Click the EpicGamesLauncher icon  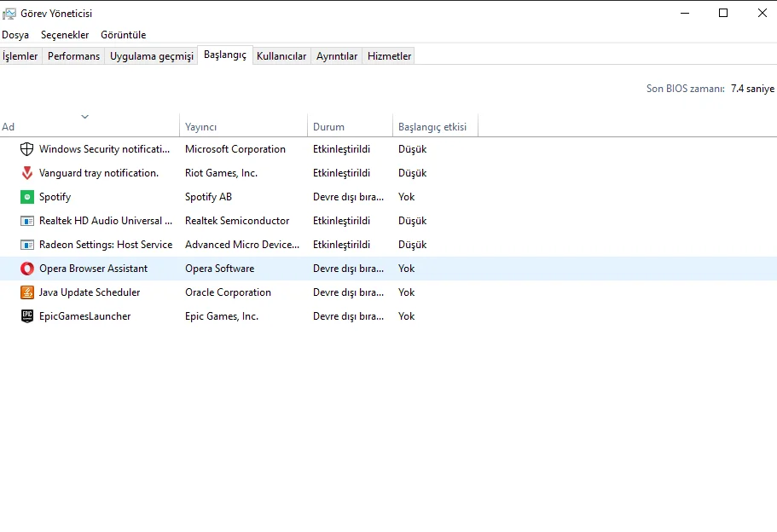(26, 316)
